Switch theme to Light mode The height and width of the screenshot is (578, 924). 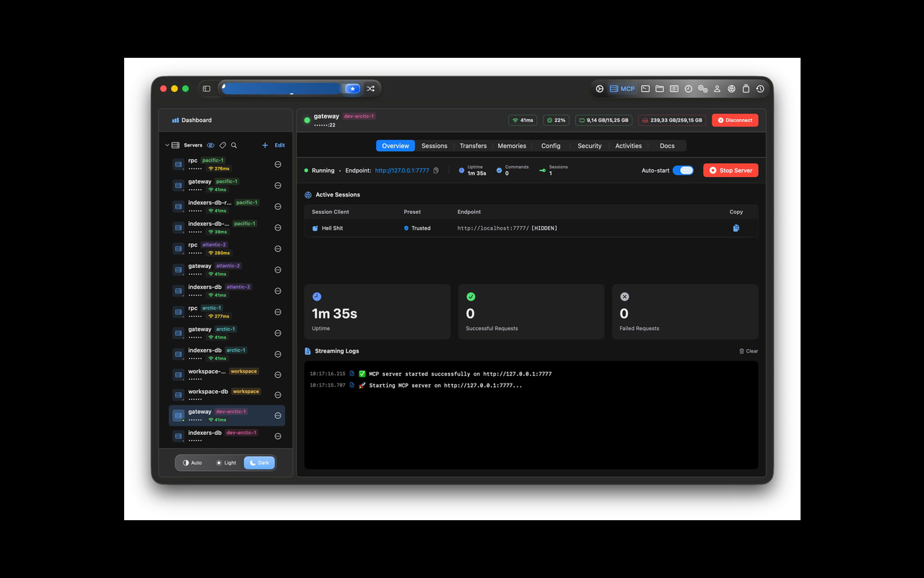pyautogui.click(x=226, y=462)
